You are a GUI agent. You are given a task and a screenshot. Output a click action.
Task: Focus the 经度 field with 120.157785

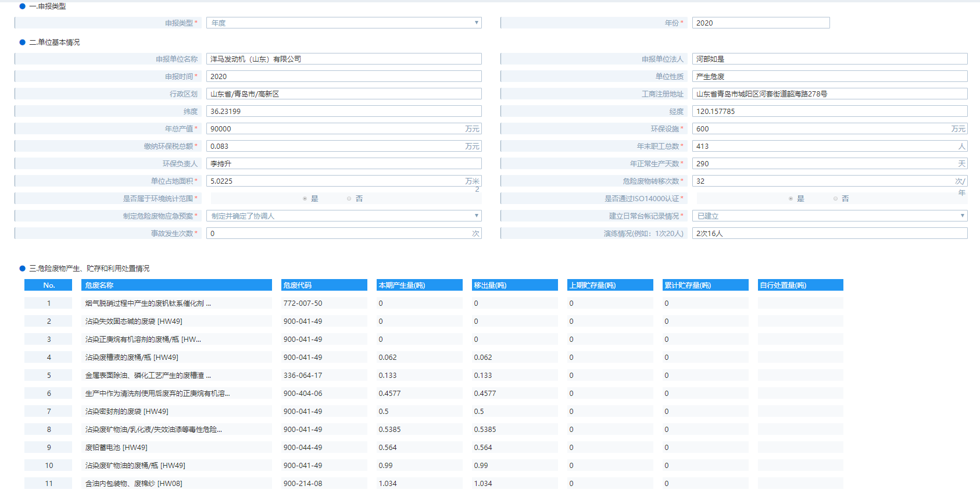pyautogui.click(x=829, y=111)
